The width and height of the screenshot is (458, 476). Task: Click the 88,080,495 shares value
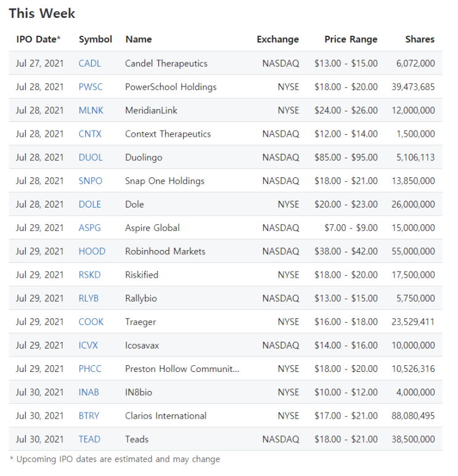(414, 416)
